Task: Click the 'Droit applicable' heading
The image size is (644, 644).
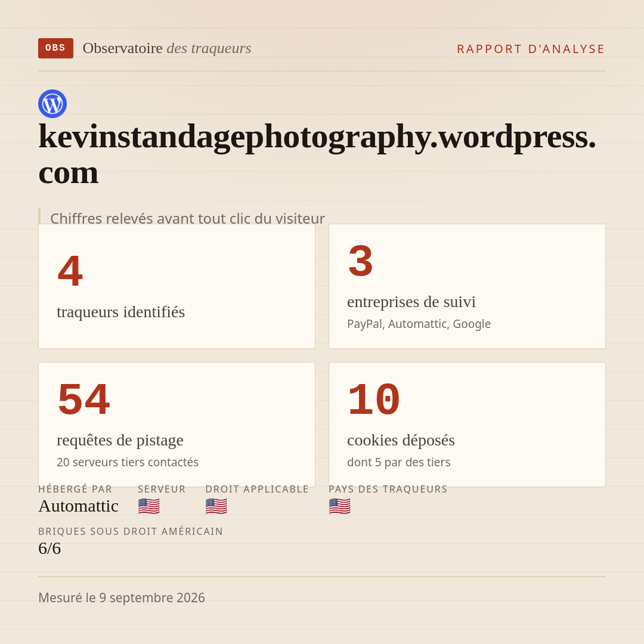Action: tap(257, 489)
